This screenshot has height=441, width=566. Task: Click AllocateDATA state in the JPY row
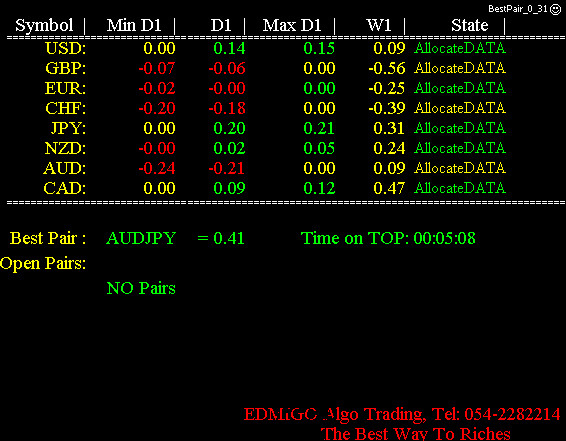[x=460, y=128]
